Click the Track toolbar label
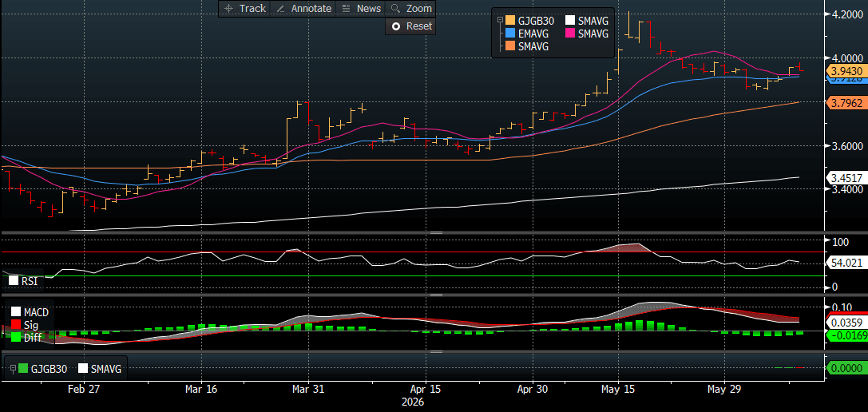 point(252,8)
